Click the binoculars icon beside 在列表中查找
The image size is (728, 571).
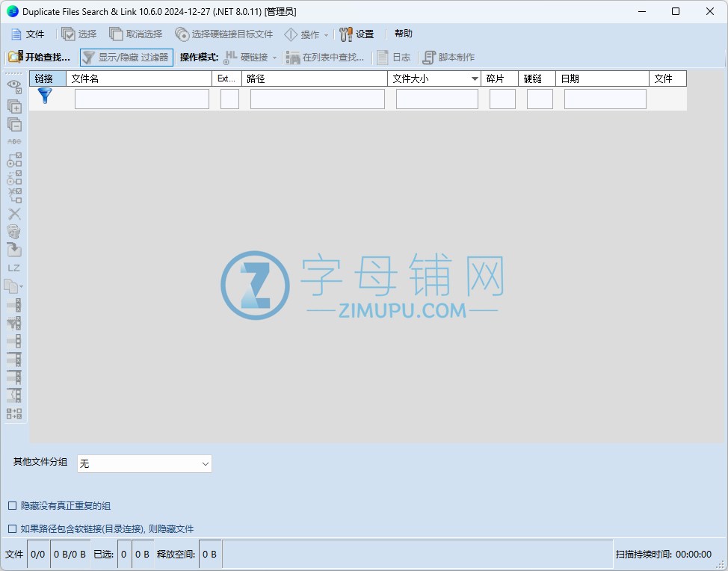(293, 58)
